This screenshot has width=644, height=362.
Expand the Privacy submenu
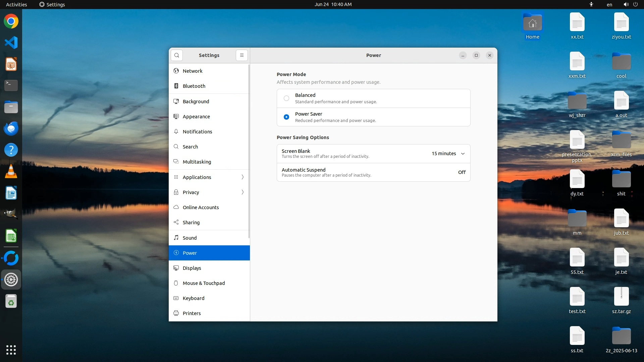[243, 192]
